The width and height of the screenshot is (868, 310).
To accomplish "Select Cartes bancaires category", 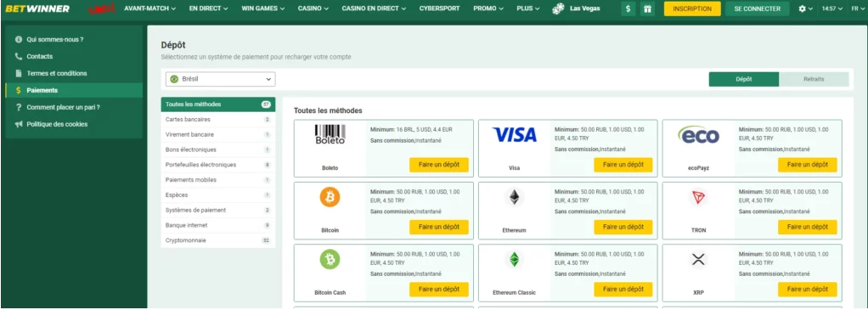I will tap(218, 120).
